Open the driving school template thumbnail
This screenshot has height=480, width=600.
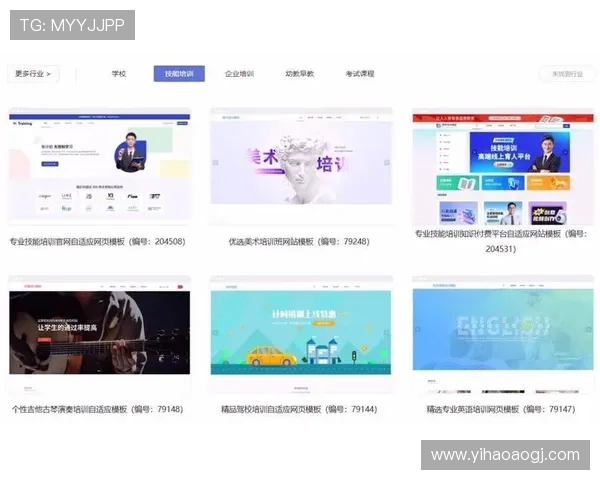[x=301, y=334]
